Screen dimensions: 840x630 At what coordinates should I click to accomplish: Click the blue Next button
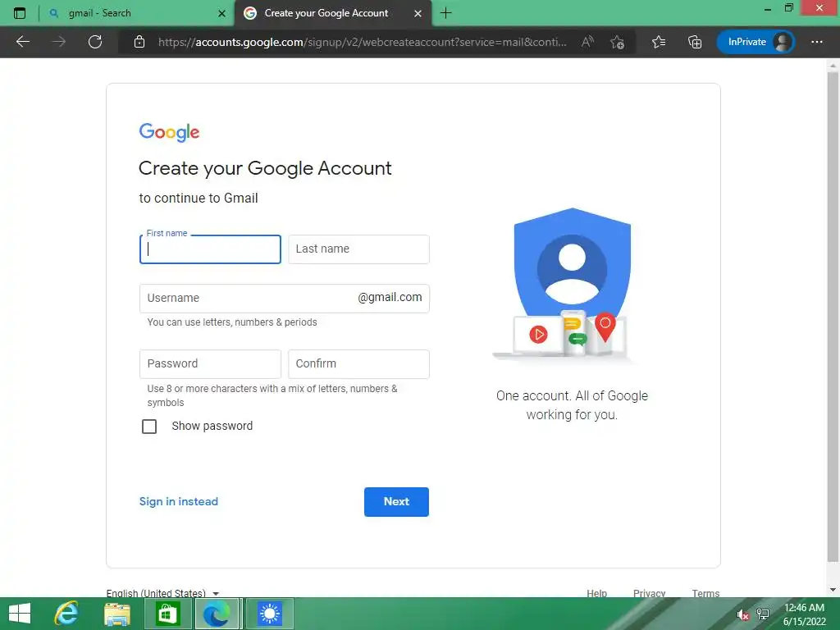click(396, 502)
